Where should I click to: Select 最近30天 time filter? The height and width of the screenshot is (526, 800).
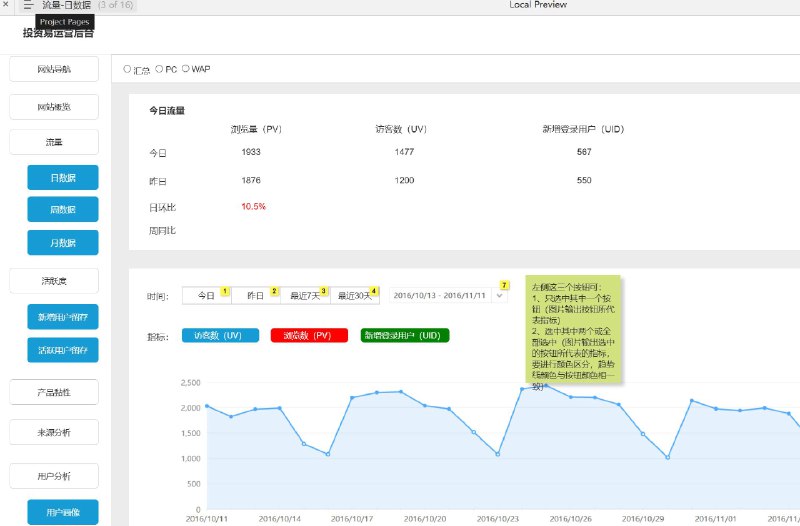(355, 296)
